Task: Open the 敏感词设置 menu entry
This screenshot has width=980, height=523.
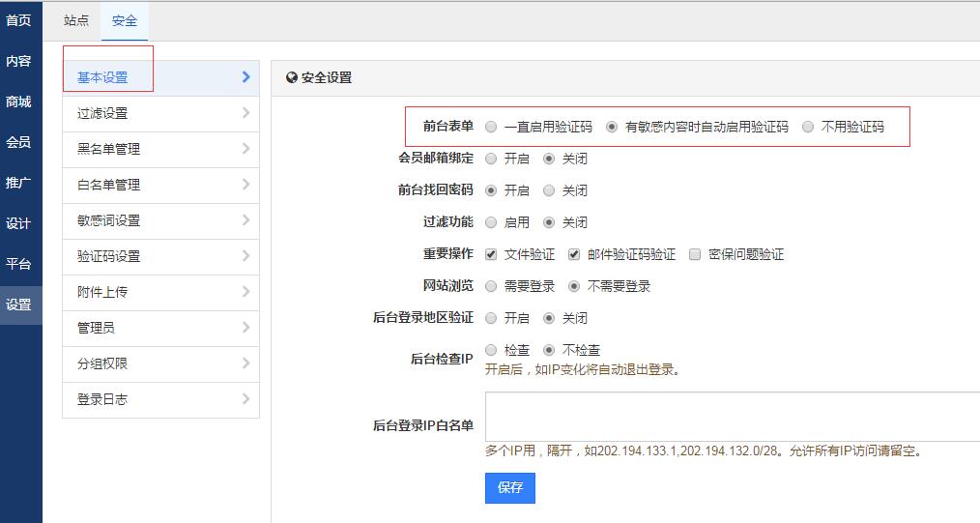Action: point(160,220)
